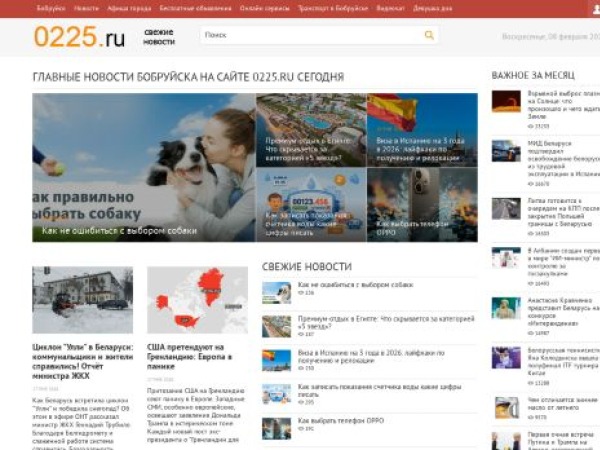Viewport: 600px width, 450px height.
Task: Open the Новости menu item
Action: (x=86, y=8)
